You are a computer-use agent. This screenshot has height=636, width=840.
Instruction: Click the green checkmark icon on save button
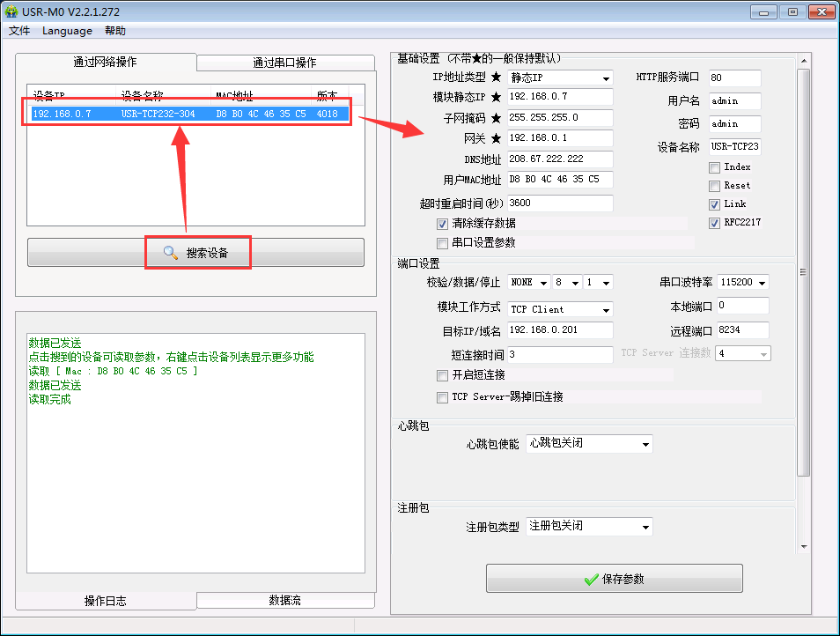(x=592, y=579)
